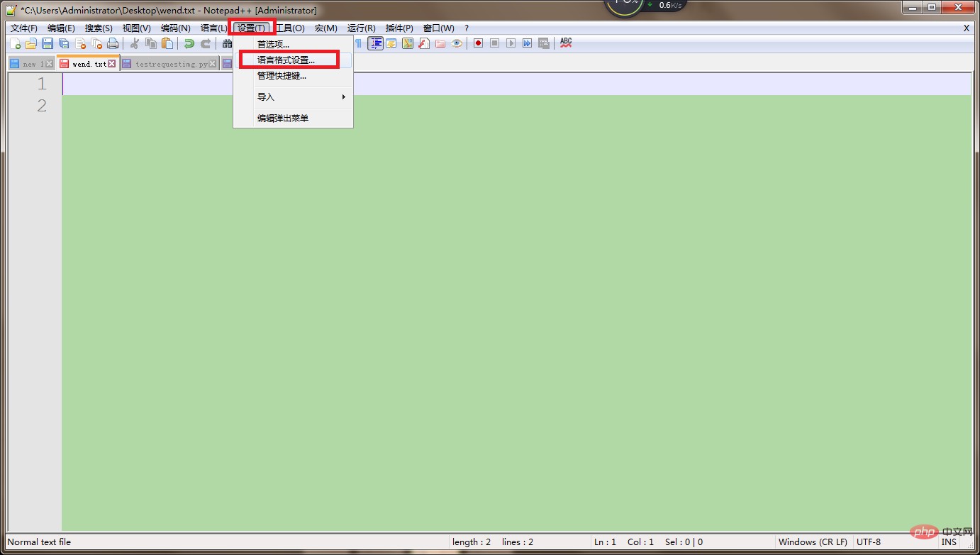
Task: Toggle the indent guide toolbar button
Action: pyautogui.click(x=375, y=43)
